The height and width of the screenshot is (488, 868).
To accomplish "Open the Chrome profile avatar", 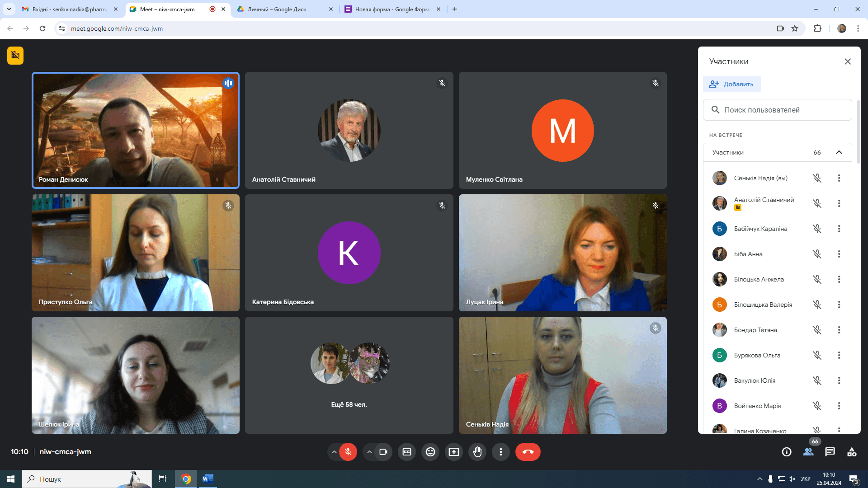I will click(x=842, y=28).
